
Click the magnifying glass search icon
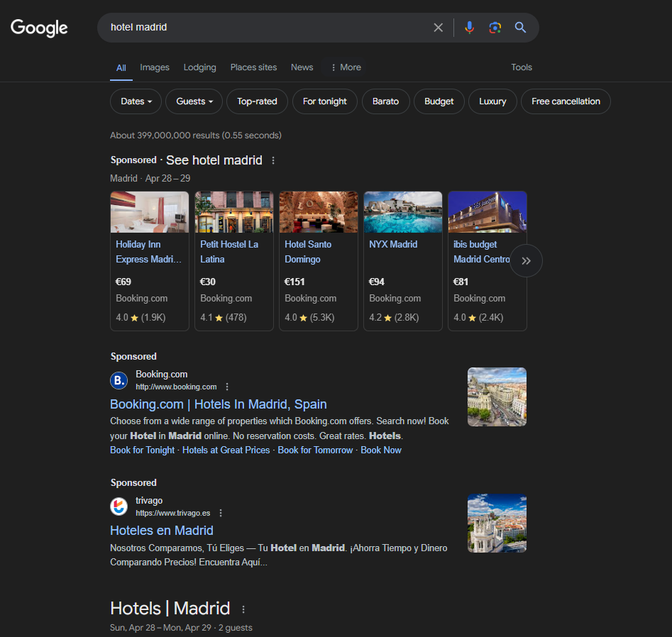click(520, 27)
